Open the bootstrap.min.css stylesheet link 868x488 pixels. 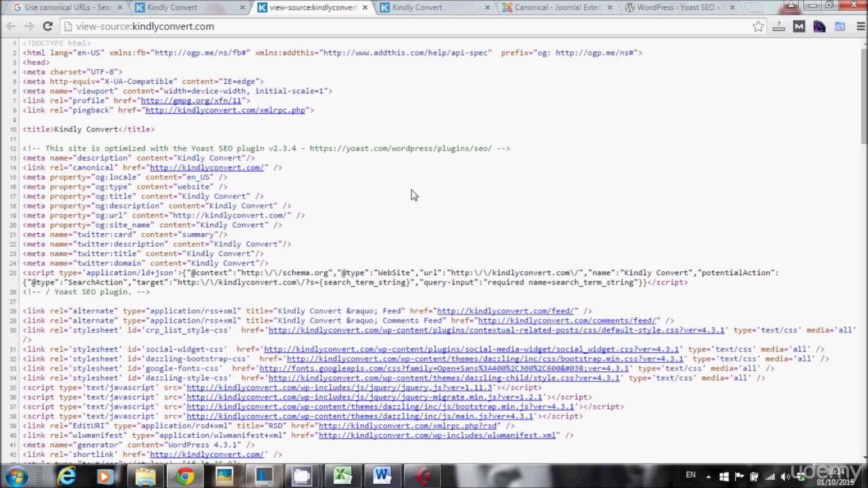[485, 359]
